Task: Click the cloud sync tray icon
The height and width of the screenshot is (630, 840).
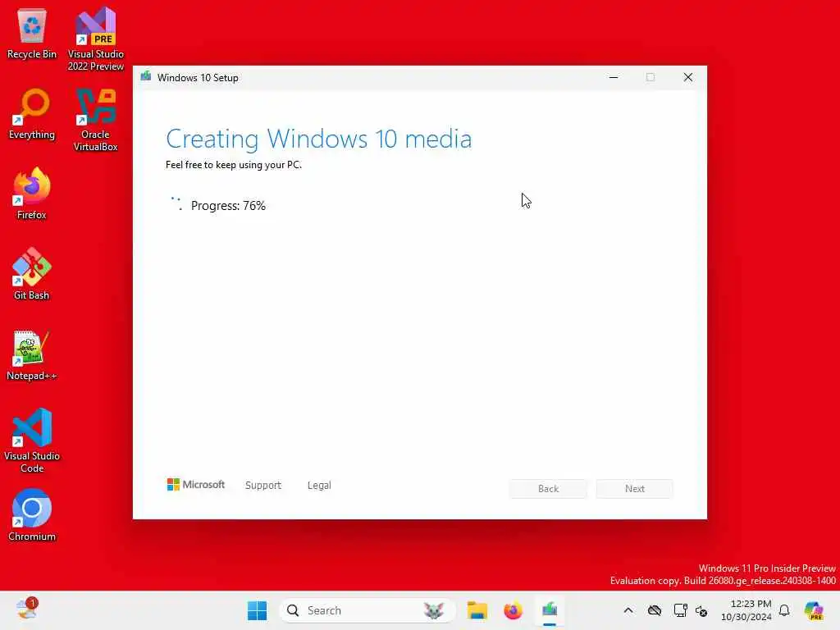Action: [654, 610]
